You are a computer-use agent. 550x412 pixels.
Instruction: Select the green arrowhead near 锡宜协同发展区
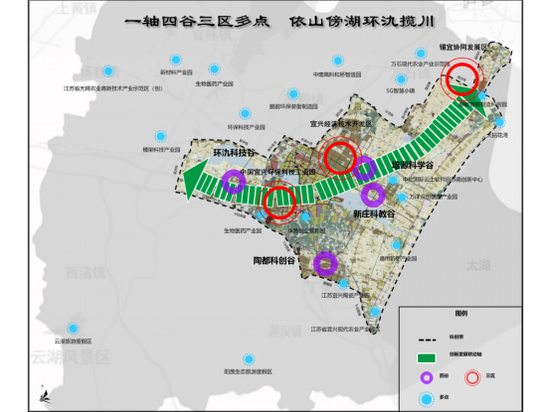472,100
